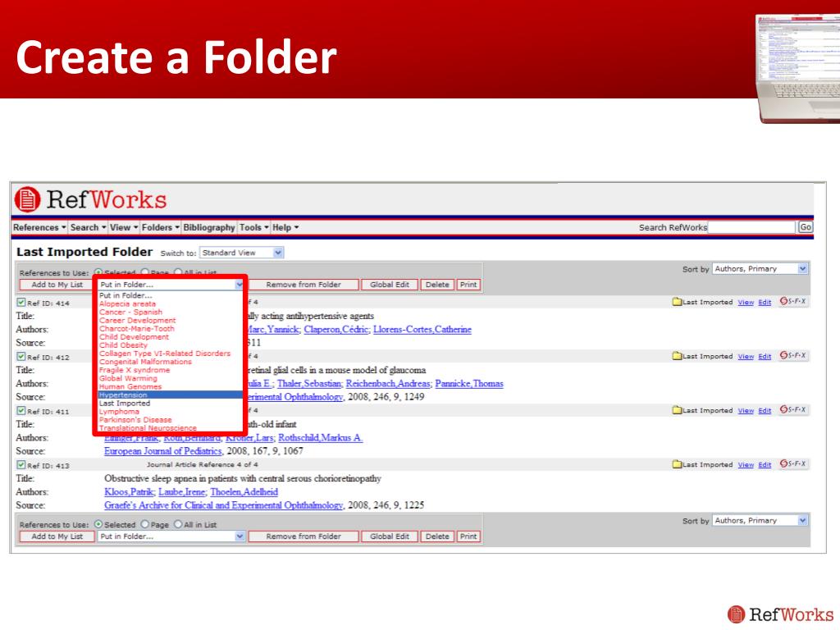Open the 'View' link for Ref ID 414

pyautogui.click(x=746, y=302)
